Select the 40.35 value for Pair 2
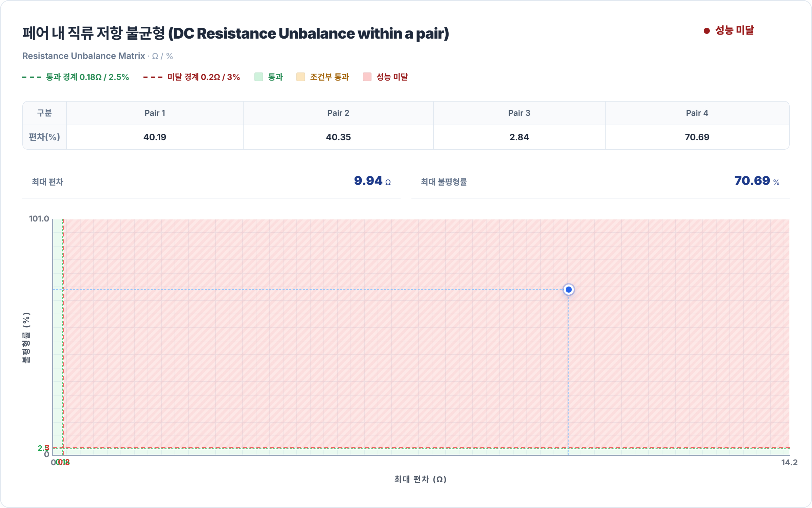The image size is (812, 508). (x=338, y=137)
